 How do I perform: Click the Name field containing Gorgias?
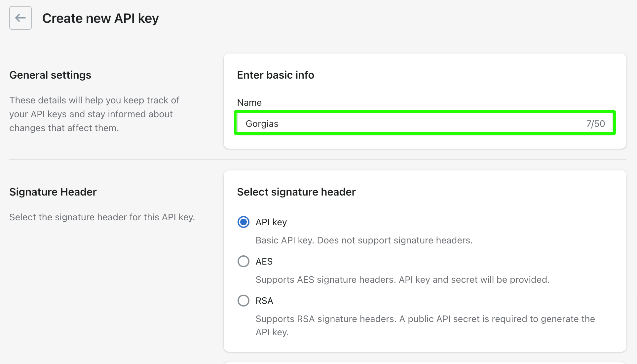click(x=425, y=123)
